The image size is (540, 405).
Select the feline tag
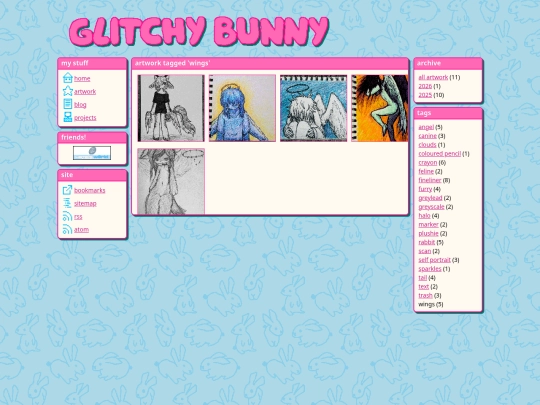[x=426, y=172]
